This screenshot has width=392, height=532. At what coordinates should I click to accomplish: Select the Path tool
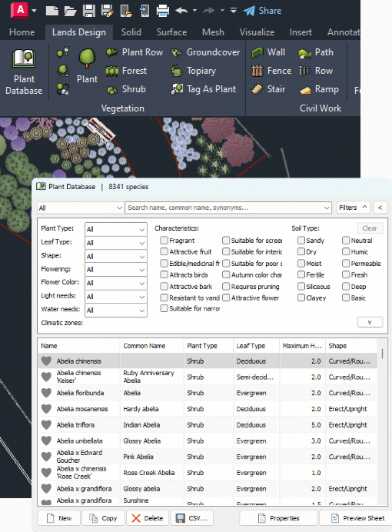click(x=316, y=52)
